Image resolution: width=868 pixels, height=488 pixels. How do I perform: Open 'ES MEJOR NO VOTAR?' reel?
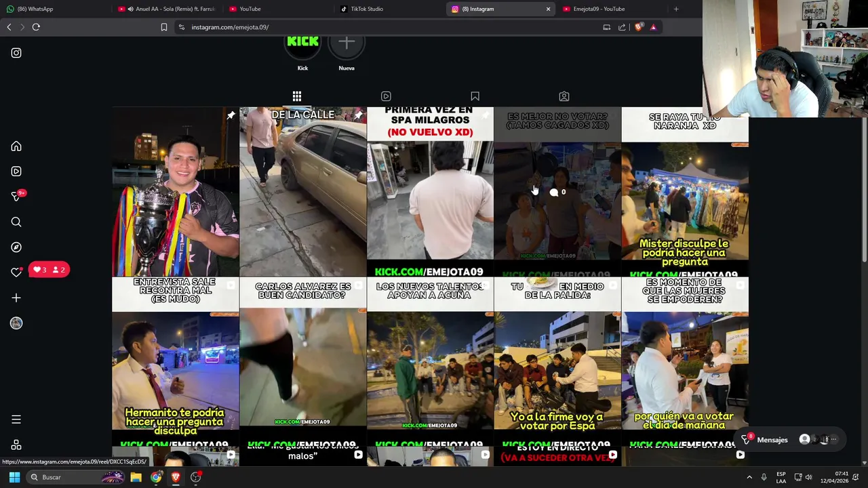coord(557,191)
